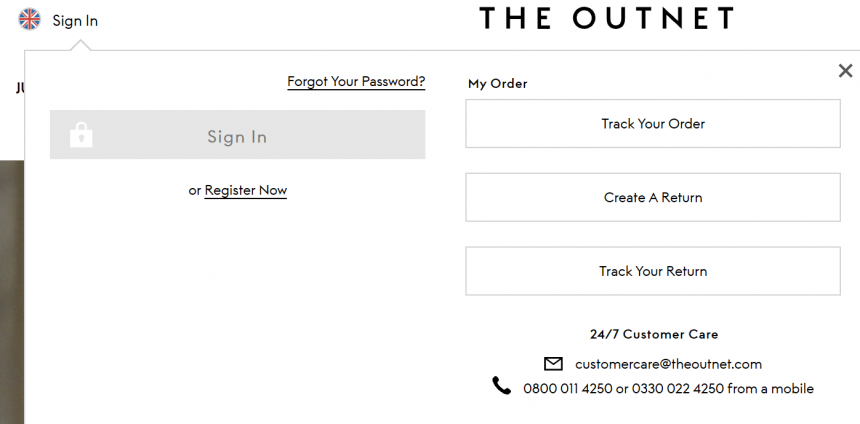
Task: Close the sign-in panel with the X
Action: 845,70
